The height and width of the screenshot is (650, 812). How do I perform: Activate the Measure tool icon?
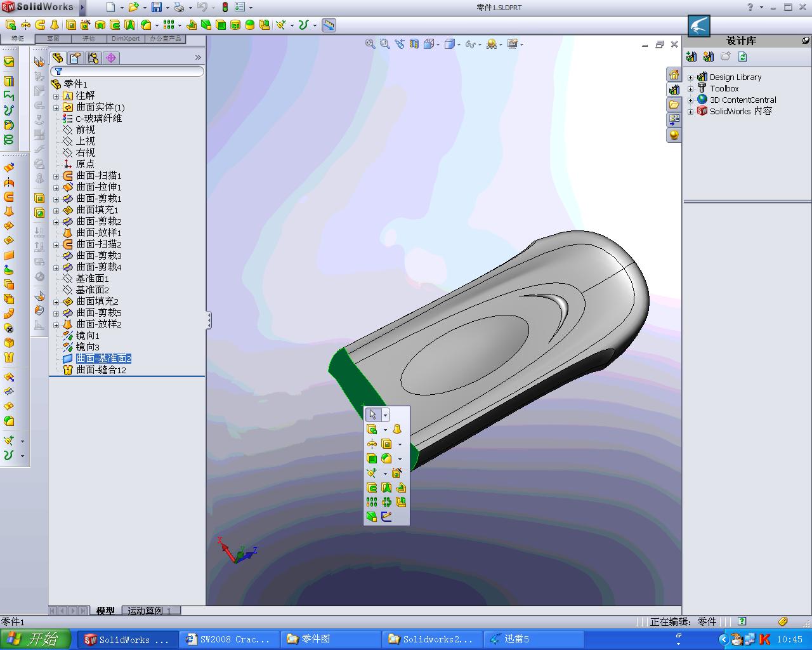(329, 25)
